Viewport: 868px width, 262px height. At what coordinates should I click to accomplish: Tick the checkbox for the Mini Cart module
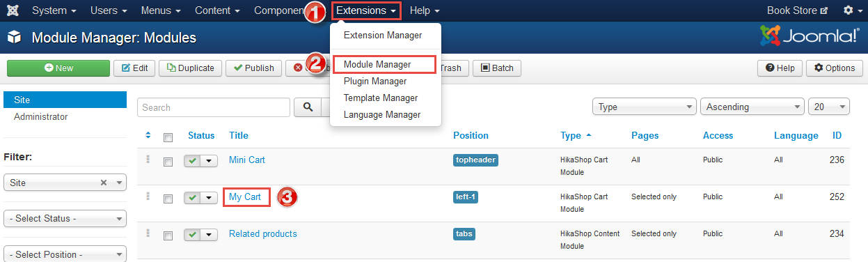pos(168,162)
